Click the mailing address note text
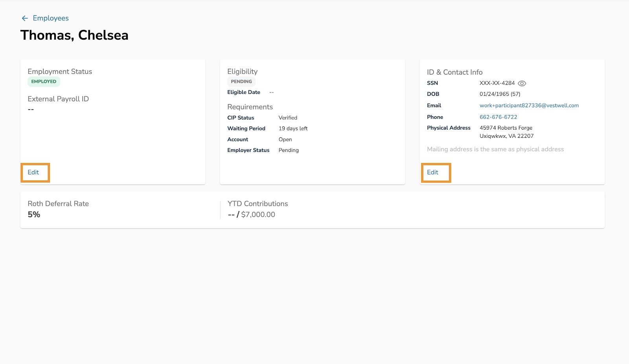629x364 pixels. tap(495, 149)
